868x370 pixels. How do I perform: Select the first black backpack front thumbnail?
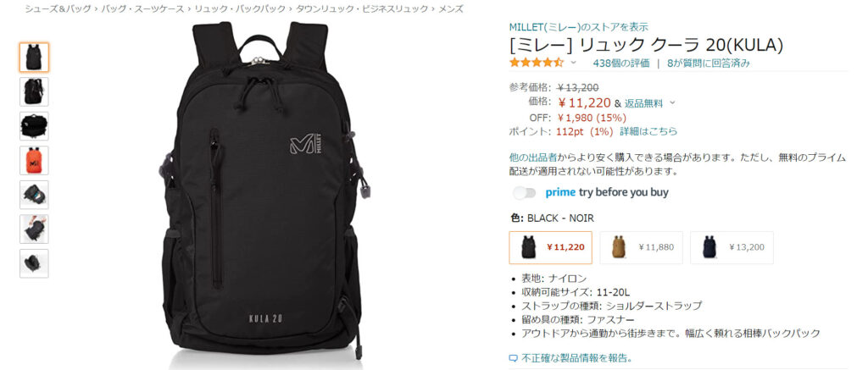[x=34, y=58]
